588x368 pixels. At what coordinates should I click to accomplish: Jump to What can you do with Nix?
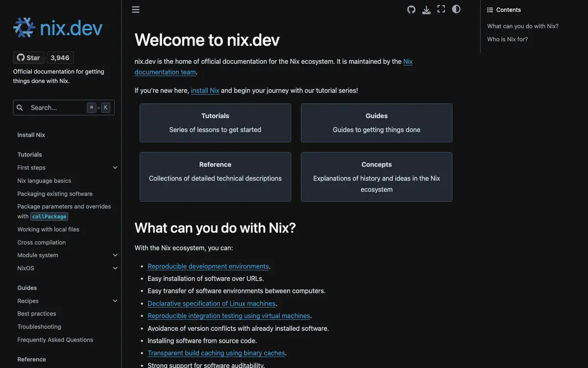pos(523,26)
